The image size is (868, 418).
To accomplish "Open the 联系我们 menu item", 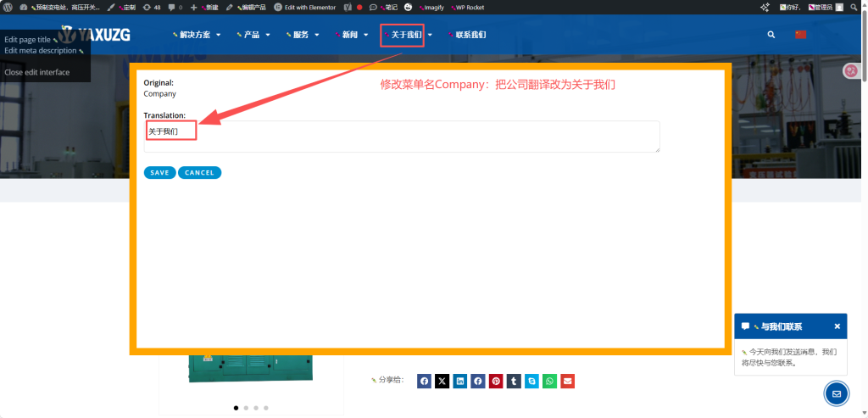I will pos(470,35).
